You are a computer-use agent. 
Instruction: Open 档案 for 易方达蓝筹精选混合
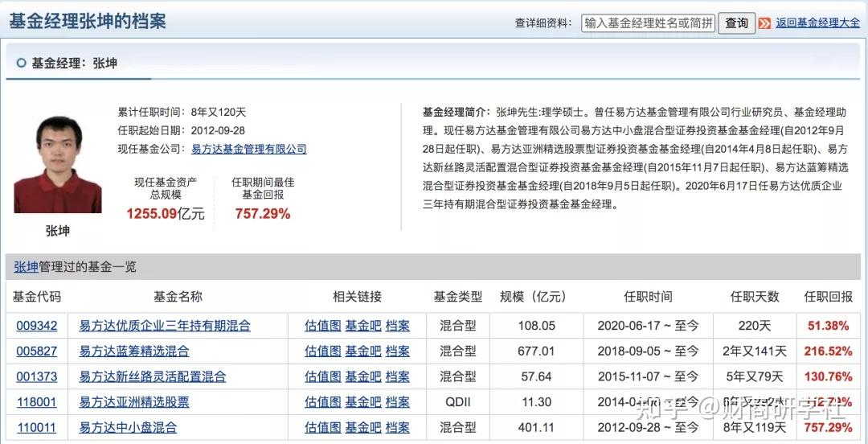[x=398, y=351]
